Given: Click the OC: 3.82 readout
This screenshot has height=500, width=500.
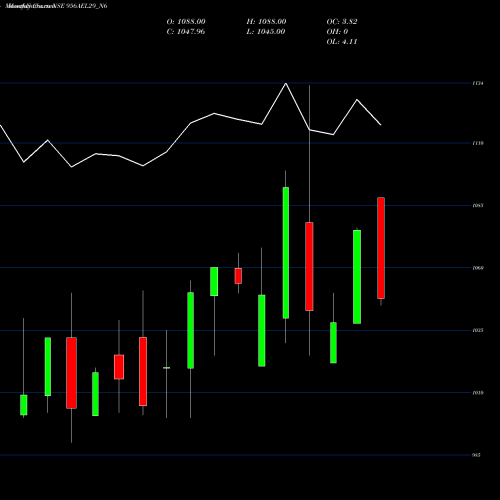Looking at the screenshot, I should [342, 22].
